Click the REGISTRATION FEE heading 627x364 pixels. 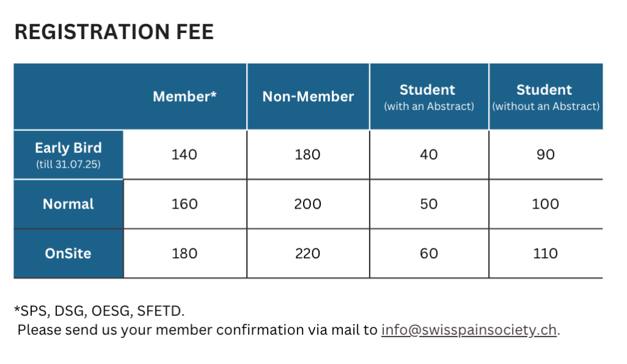tap(114, 32)
